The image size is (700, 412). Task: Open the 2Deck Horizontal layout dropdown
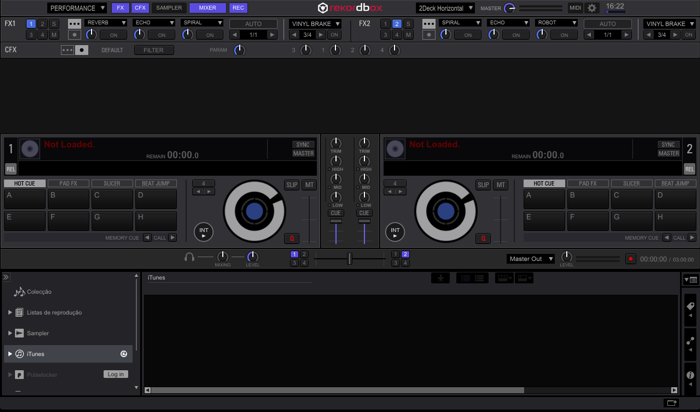click(x=445, y=8)
